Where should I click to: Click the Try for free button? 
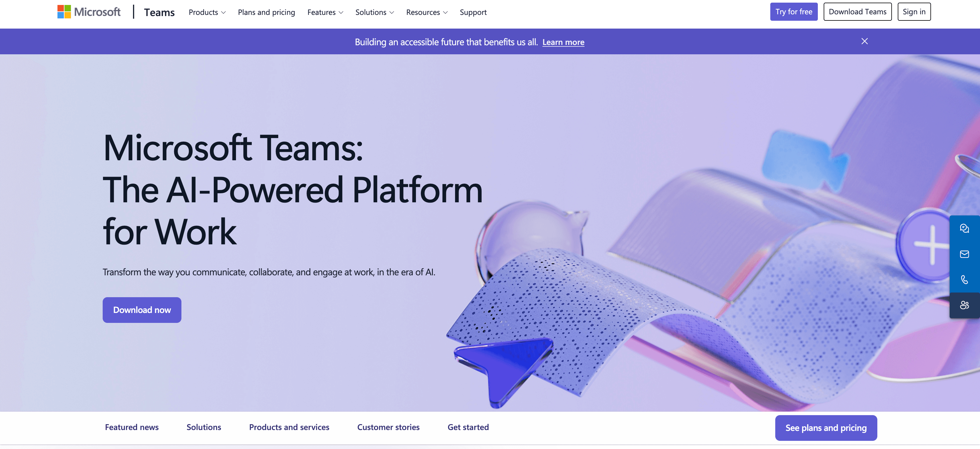pos(794,12)
